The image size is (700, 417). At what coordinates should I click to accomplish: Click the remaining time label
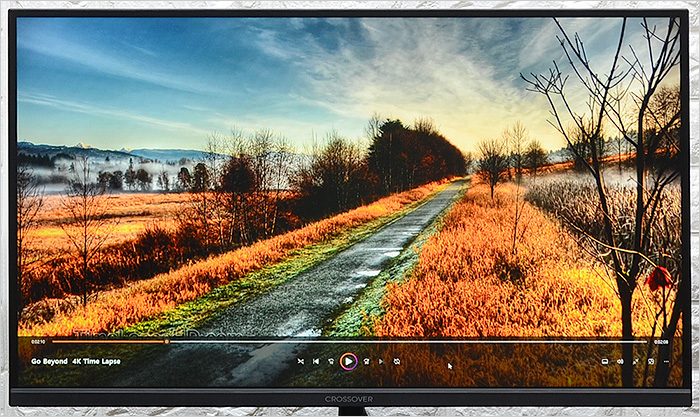click(660, 342)
